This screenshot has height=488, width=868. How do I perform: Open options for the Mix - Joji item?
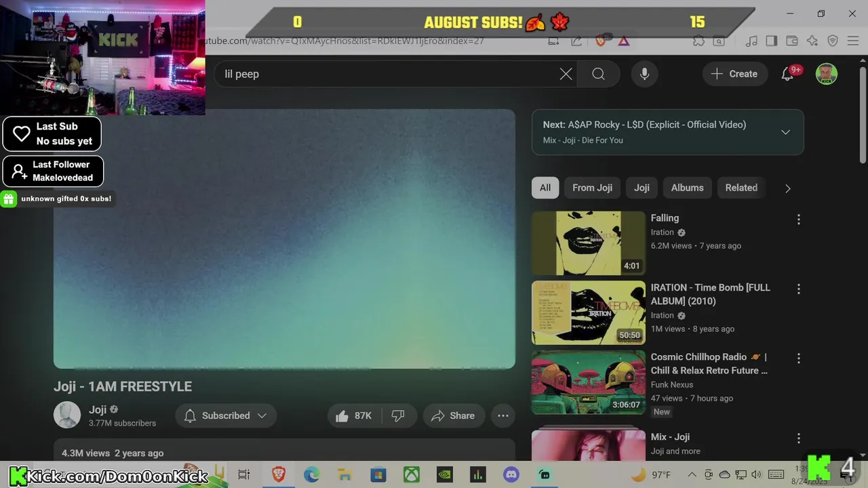point(798,439)
